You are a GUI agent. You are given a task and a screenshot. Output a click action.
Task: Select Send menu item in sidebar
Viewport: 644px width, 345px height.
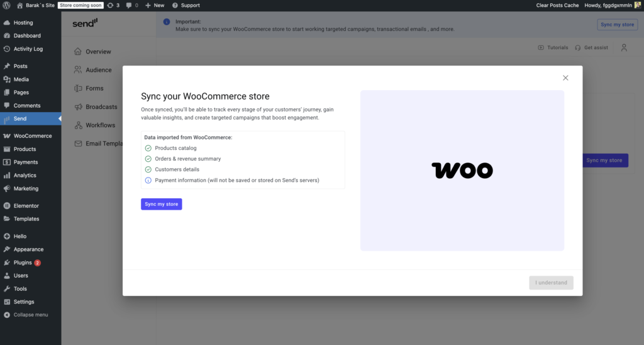(30, 118)
